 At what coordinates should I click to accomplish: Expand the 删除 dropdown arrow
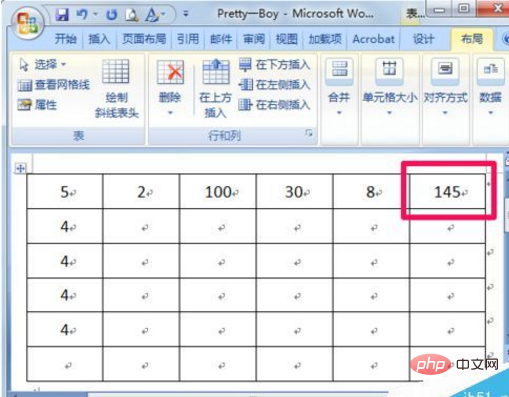click(170, 113)
